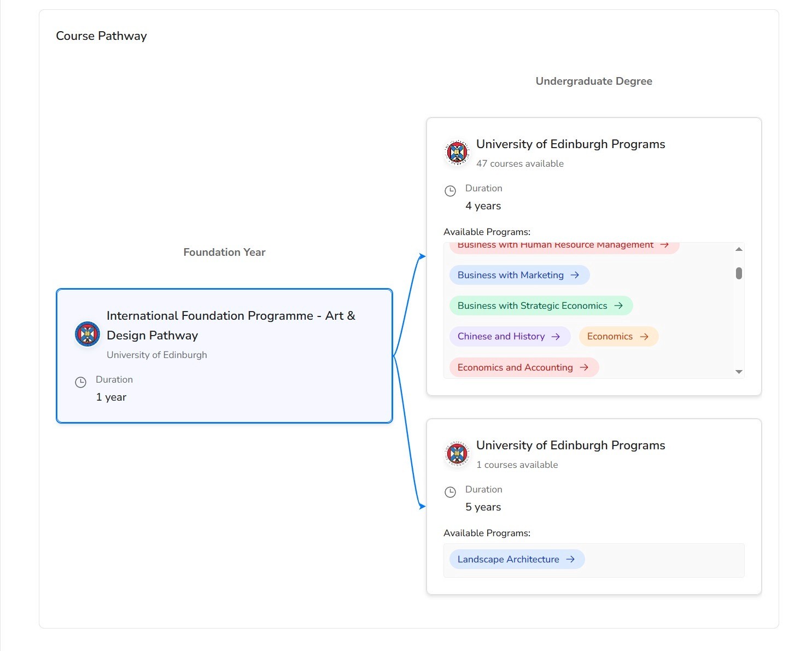This screenshot has width=812, height=651.
Task: Click the 'Undergraduate Degree' column heading
Action: coord(594,81)
